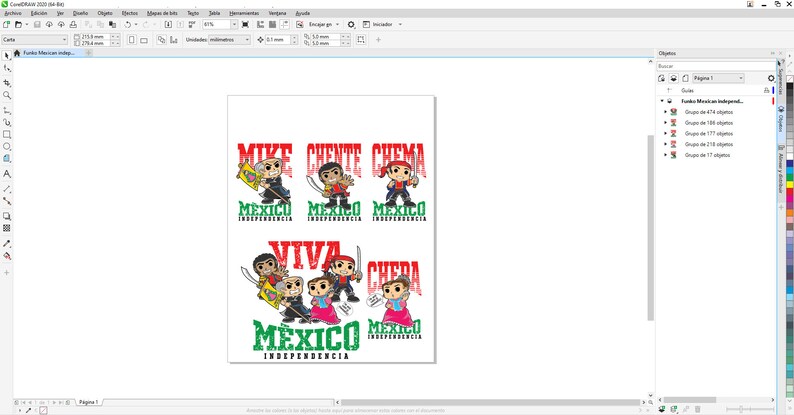Select the Rectangle tool
The image size is (794, 415).
pos(7,135)
